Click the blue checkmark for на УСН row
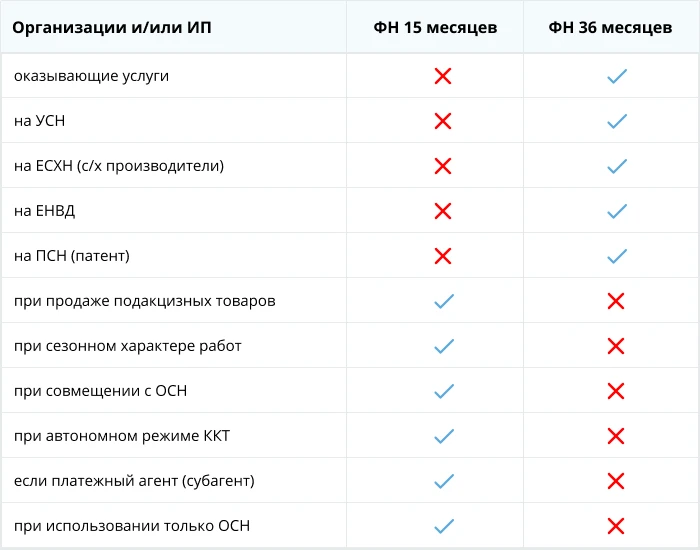The height and width of the screenshot is (550, 700). click(616, 121)
